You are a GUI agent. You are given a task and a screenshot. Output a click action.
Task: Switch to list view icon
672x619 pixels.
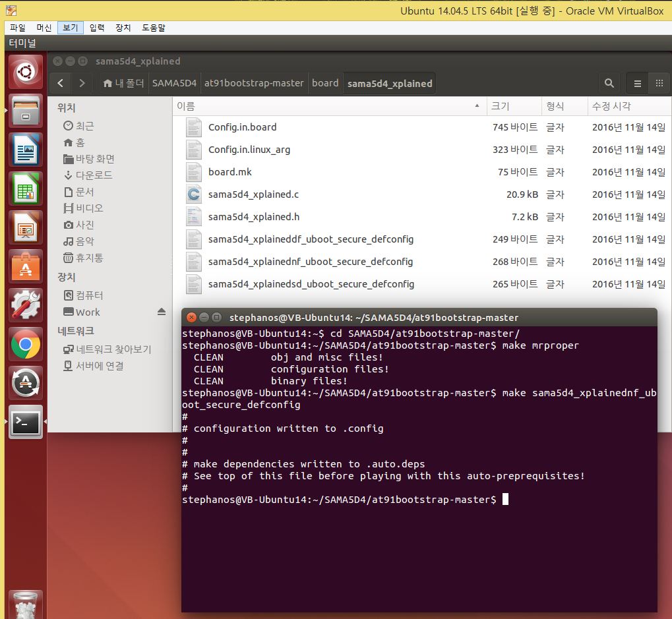coord(637,84)
